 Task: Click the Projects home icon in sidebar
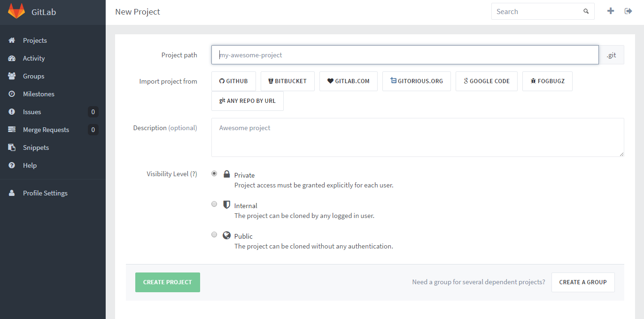tap(12, 40)
